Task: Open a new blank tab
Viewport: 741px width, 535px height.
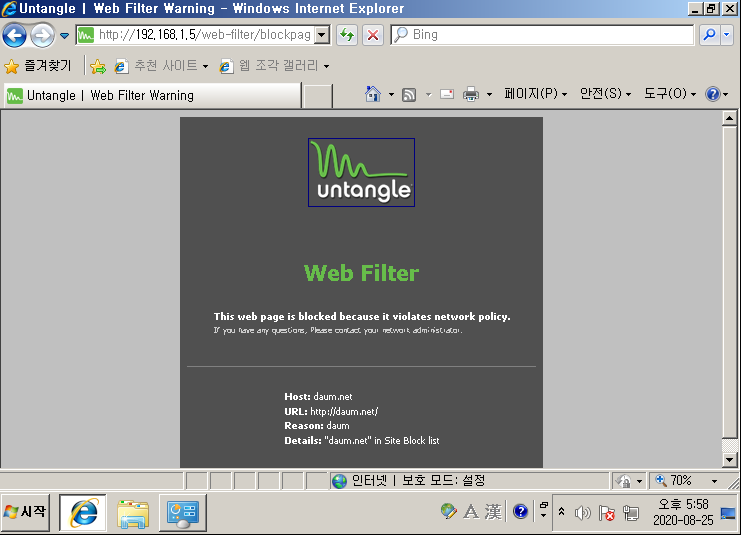Action: point(318,96)
